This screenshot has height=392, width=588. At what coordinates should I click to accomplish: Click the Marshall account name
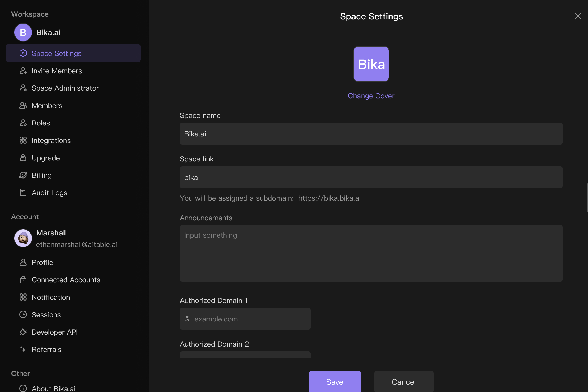pyautogui.click(x=51, y=233)
